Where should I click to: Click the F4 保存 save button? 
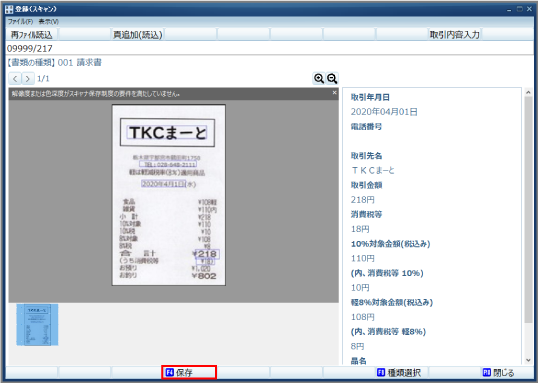[189, 372]
